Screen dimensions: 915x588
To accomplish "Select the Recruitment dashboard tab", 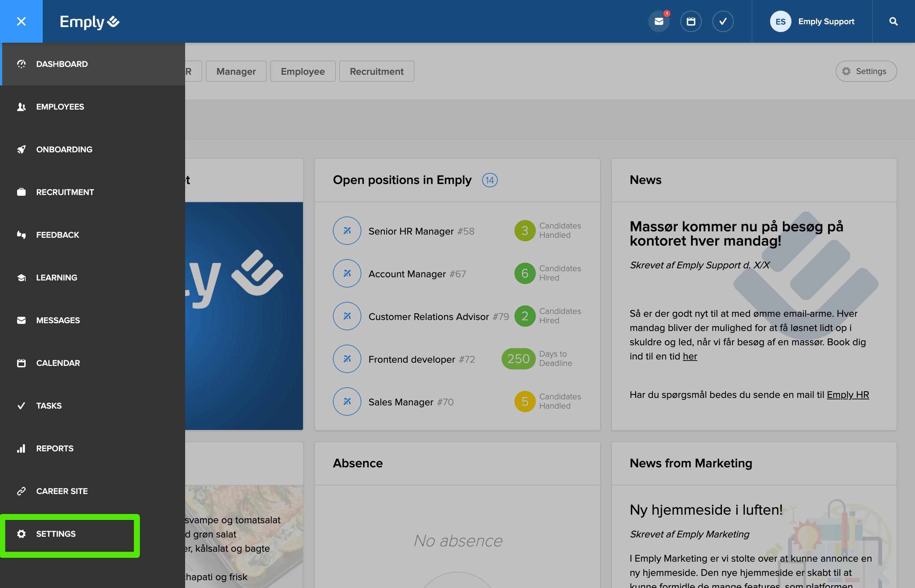I will 377,72.
